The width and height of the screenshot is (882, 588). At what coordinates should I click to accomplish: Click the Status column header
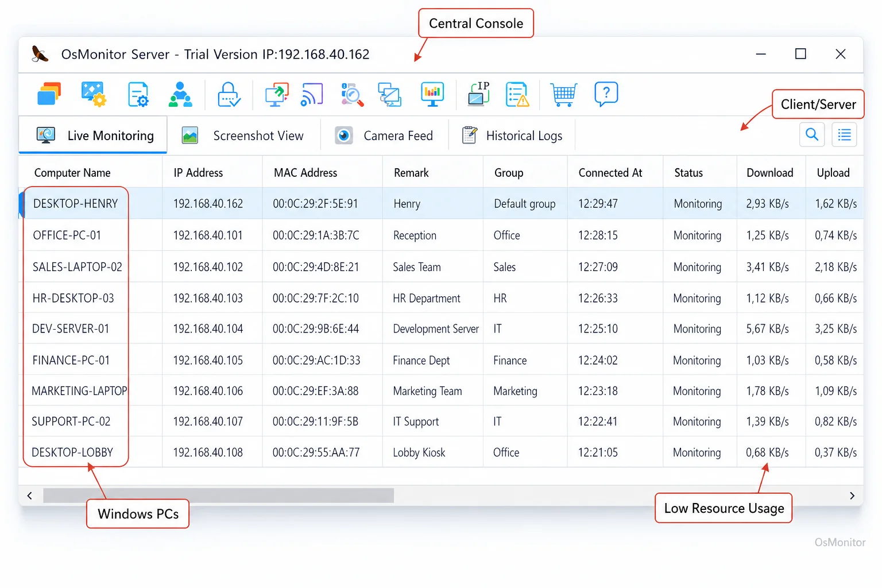pyautogui.click(x=688, y=173)
